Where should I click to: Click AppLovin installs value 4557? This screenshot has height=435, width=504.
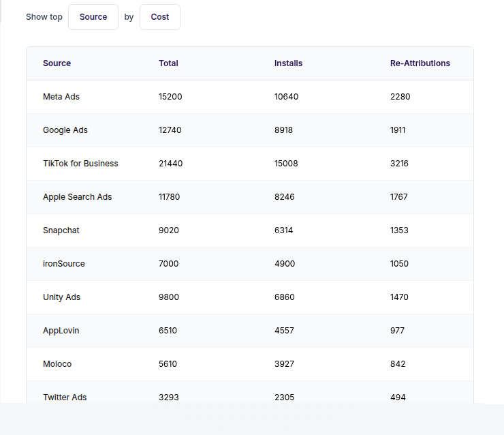(284, 331)
